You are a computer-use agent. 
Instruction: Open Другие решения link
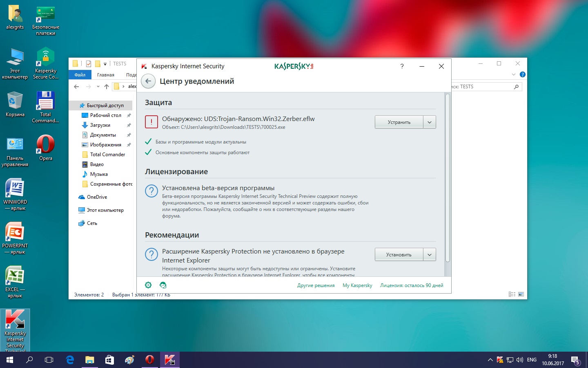point(316,285)
